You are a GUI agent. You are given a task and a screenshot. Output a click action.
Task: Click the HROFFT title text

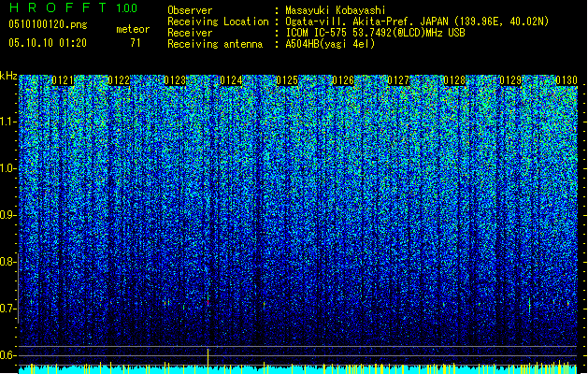59,7
